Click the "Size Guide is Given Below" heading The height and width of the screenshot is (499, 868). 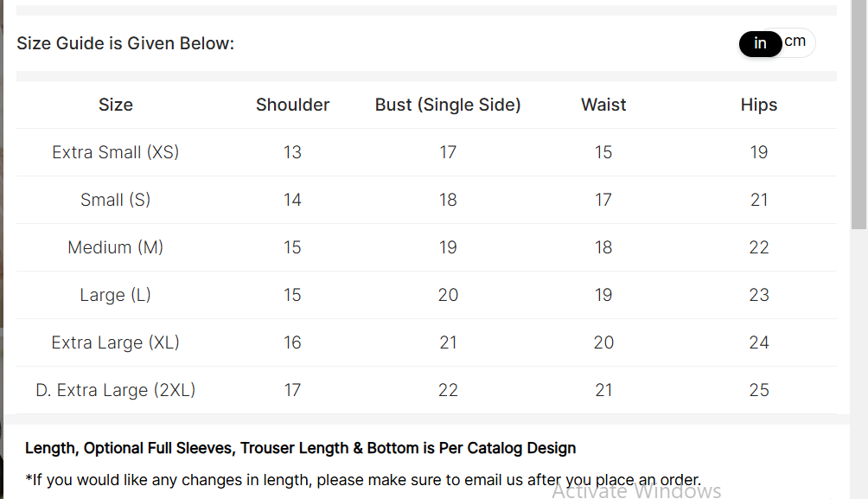click(125, 43)
